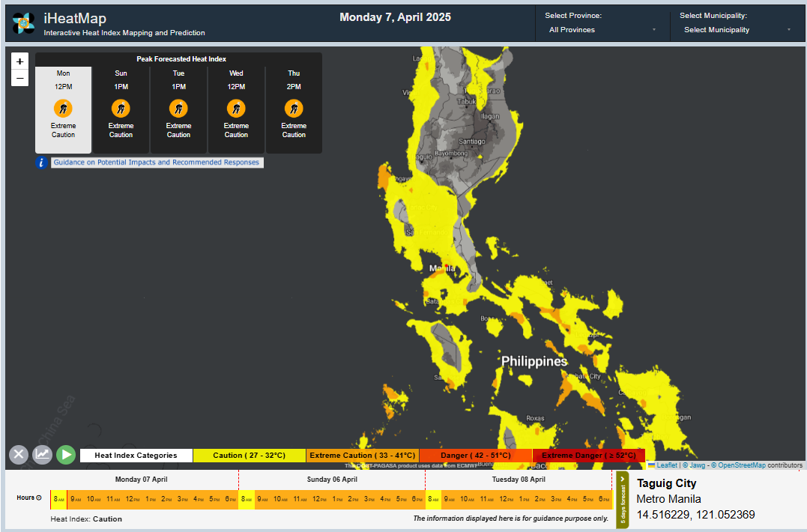
Task: Collapse the 5 days forecast panel
Action: coord(623,499)
